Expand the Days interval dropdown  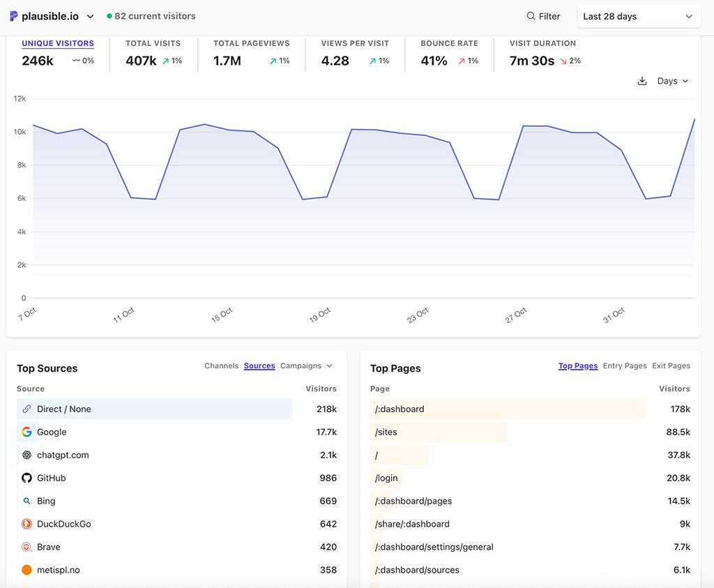click(x=672, y=81)
